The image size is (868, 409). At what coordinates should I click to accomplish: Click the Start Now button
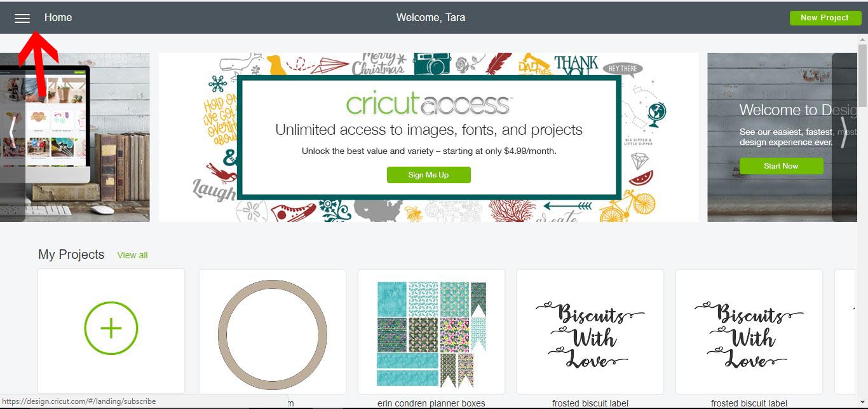[781, 166]
